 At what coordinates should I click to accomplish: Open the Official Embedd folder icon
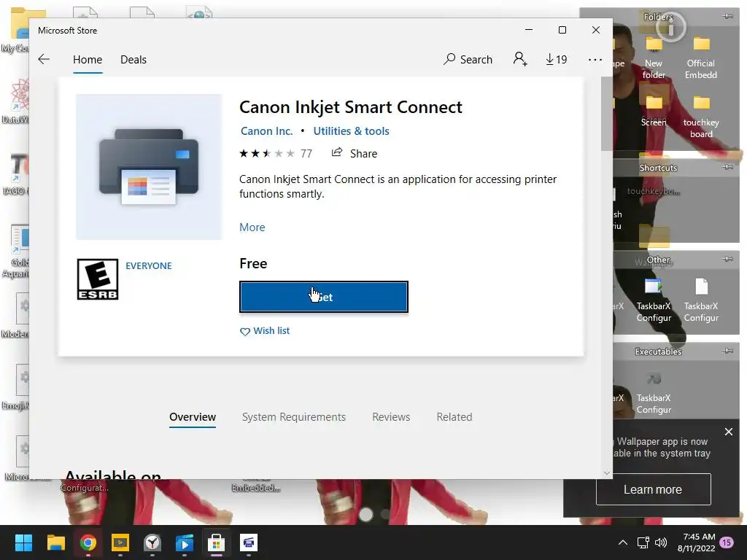(701, 58)
